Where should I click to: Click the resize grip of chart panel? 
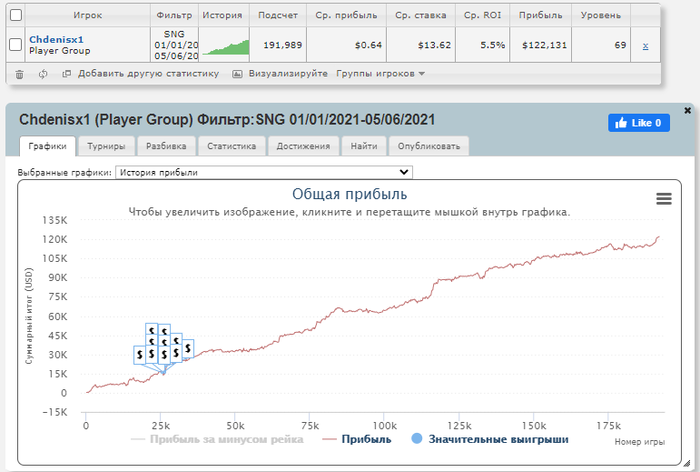(x=687, y=463)
